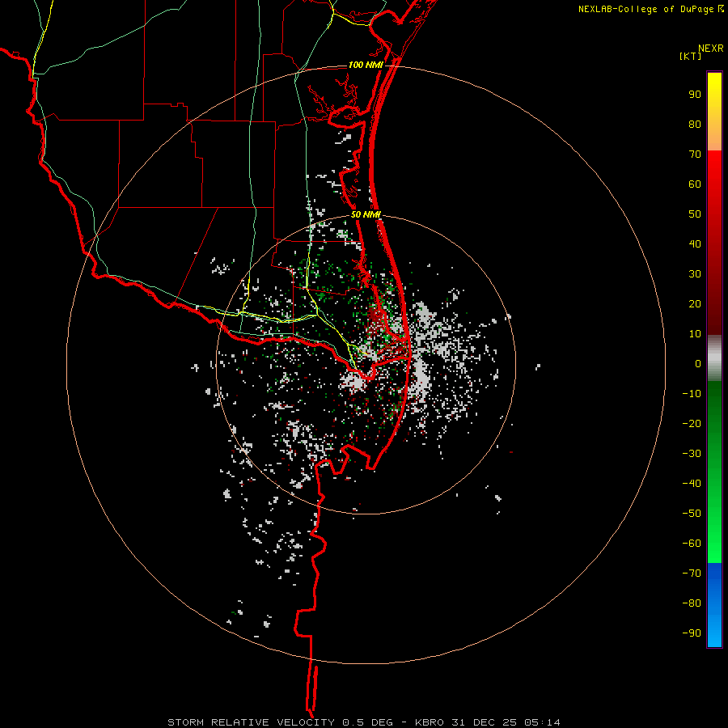This screenshot has width=728, height=728.
Task: Click the yellow top segment of color bar
Action: coord(714,112)
